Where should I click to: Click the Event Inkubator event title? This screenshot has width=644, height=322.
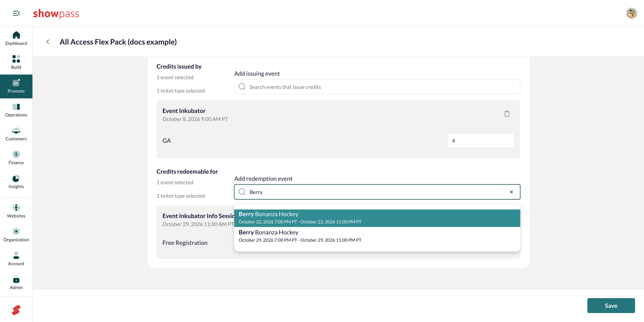184,111
